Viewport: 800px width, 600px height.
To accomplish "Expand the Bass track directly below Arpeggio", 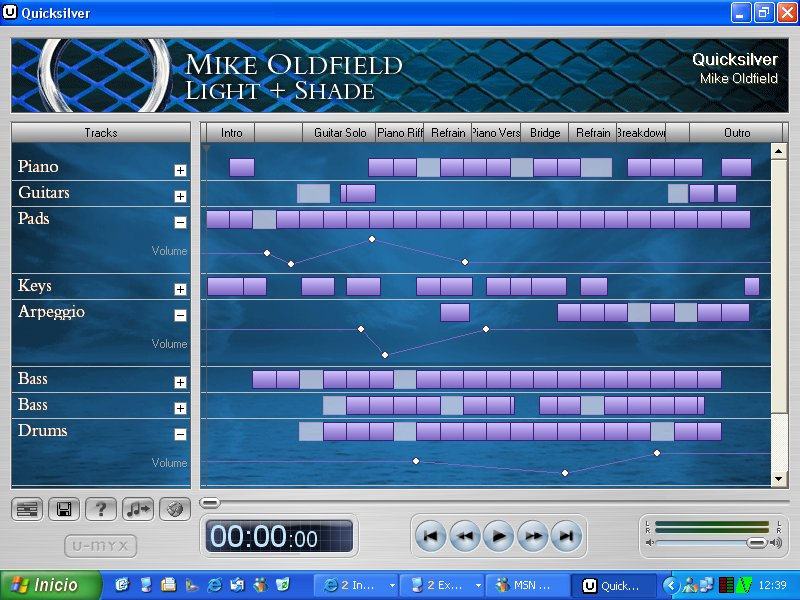I will pos(180,383).
